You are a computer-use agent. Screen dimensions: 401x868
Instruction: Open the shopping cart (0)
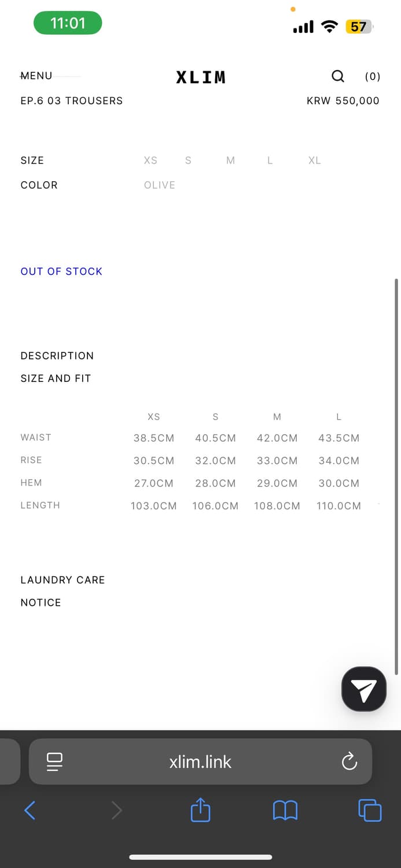(373, 76)
